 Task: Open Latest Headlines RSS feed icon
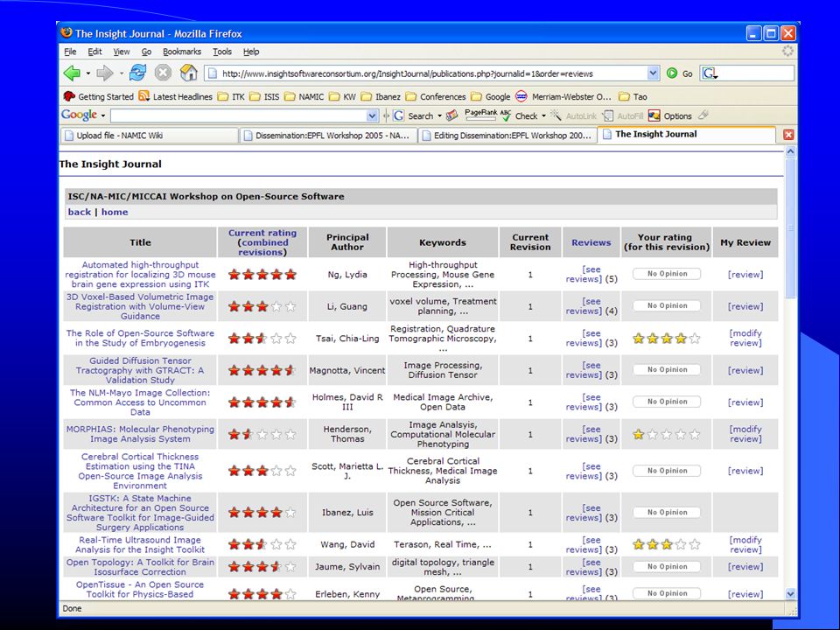(x=143, y=96)
